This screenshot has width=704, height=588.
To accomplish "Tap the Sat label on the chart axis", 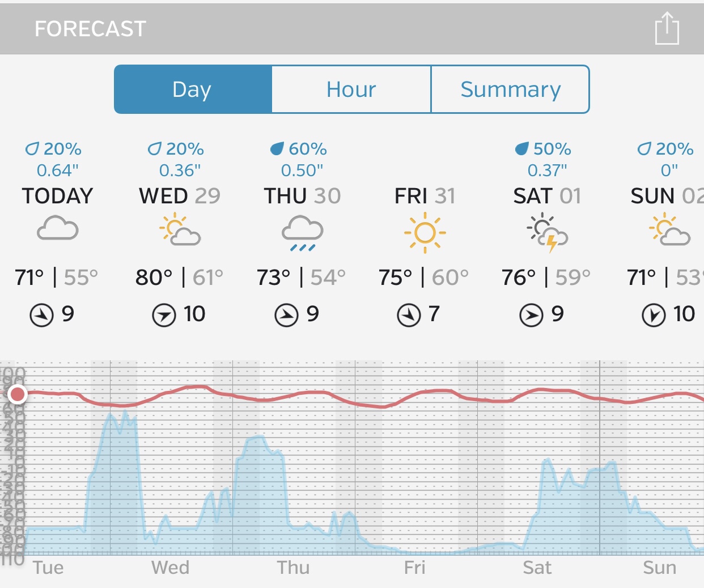I will click(537, 568).
